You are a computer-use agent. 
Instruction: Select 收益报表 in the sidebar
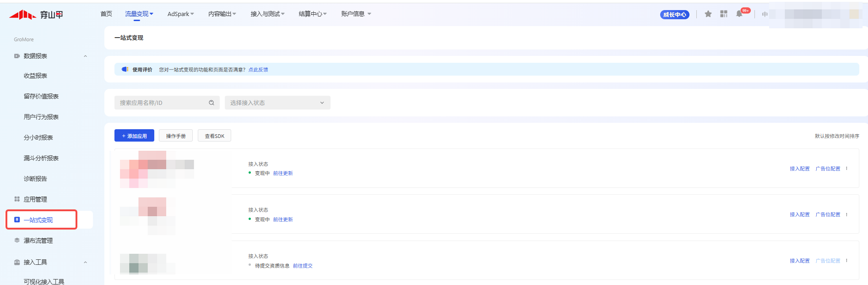[35, 76]
